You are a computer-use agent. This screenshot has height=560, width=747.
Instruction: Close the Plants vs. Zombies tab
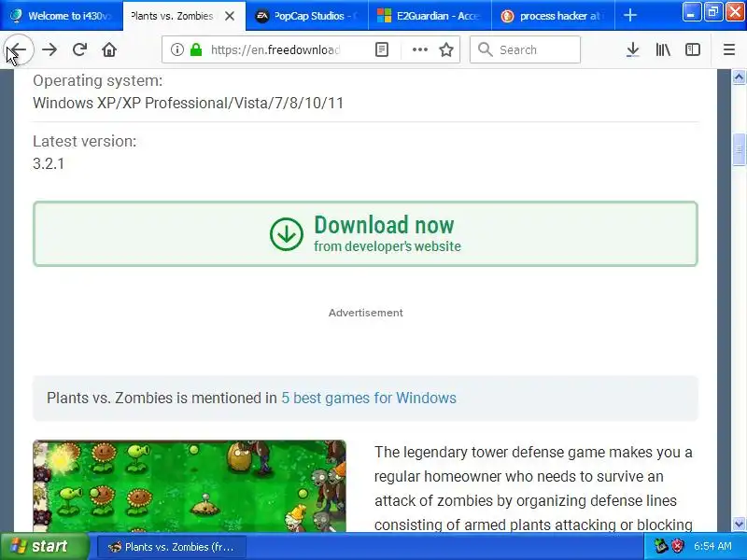tap(229, 16)
